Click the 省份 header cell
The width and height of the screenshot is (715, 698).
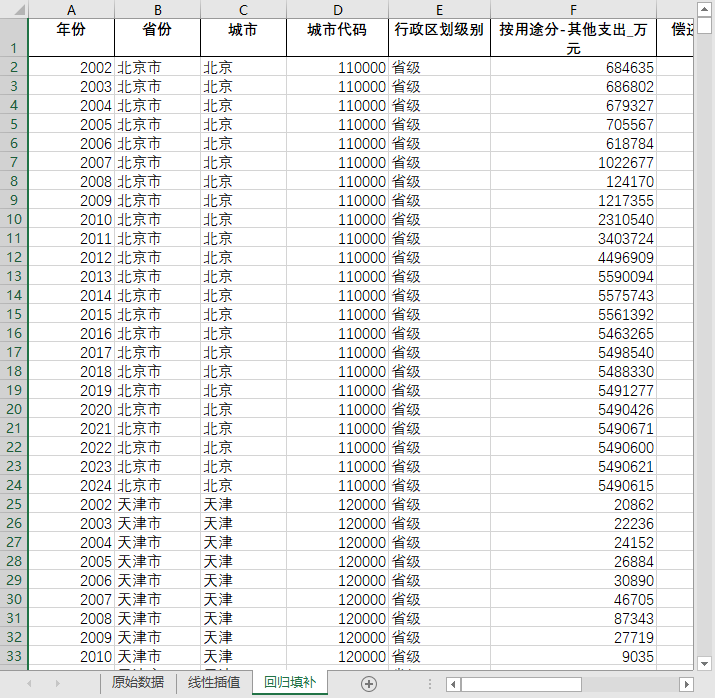click(x=157, y=38)
